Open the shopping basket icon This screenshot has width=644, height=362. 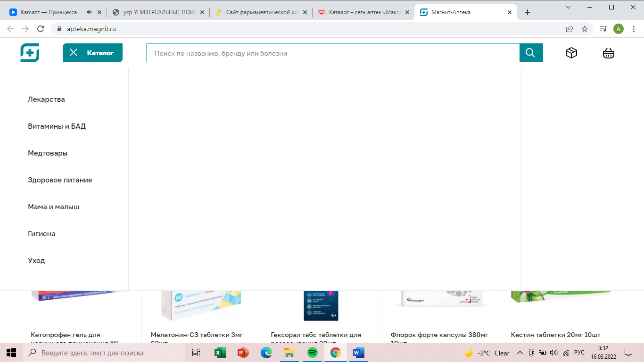609,53
